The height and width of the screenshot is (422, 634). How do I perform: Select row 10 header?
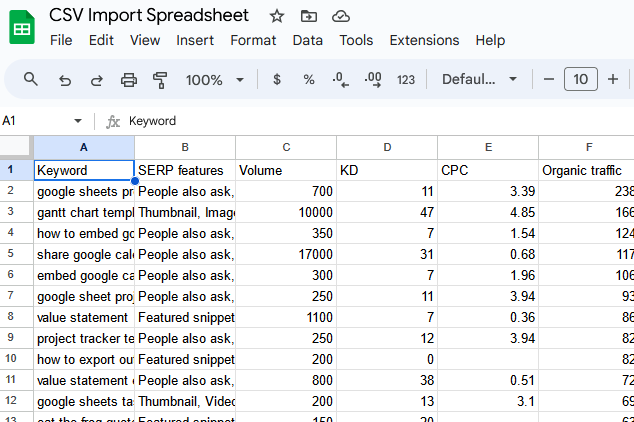coord(17,359)
